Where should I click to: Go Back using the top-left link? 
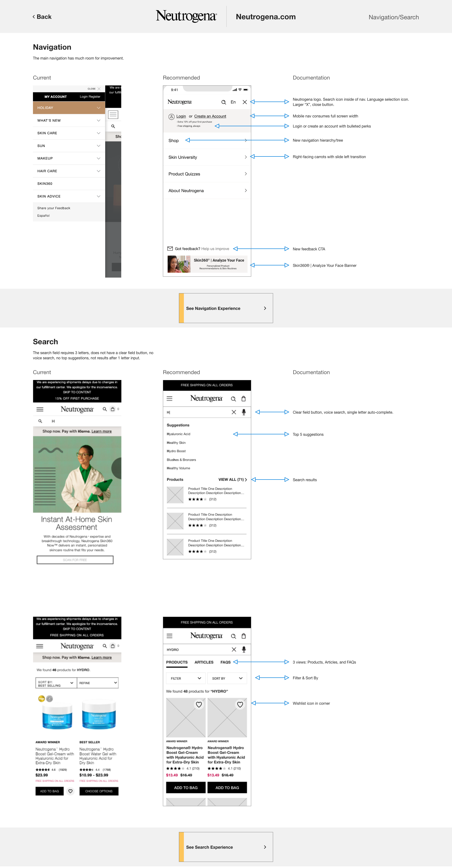[x=42, y=17]
